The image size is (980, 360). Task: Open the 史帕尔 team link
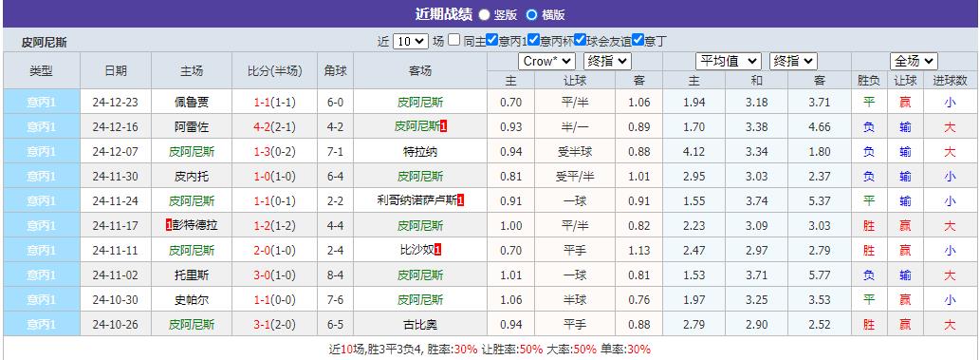(192, 300)
